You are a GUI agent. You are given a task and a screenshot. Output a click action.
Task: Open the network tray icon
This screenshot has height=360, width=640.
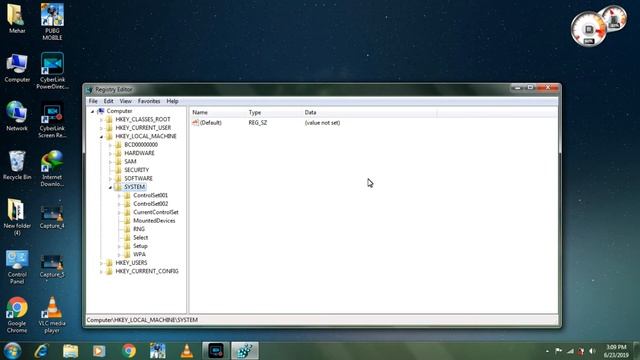click(x=570, y=351)
